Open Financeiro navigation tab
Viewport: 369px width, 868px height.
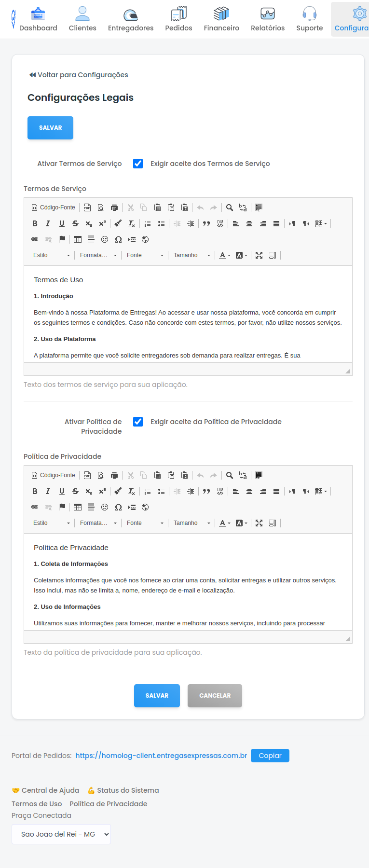click(x=221, y=20)
